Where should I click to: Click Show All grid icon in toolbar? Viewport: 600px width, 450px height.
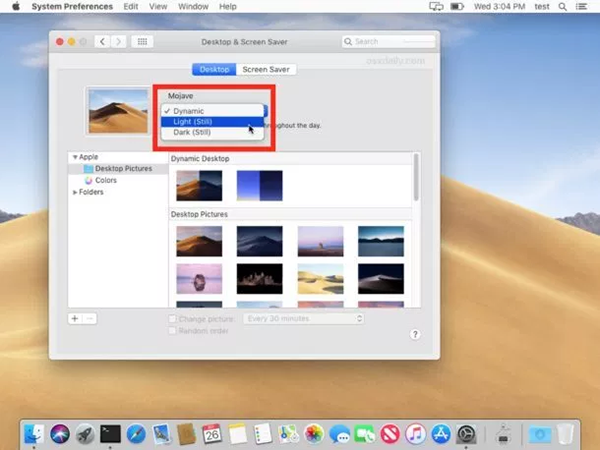coord(142,41)
